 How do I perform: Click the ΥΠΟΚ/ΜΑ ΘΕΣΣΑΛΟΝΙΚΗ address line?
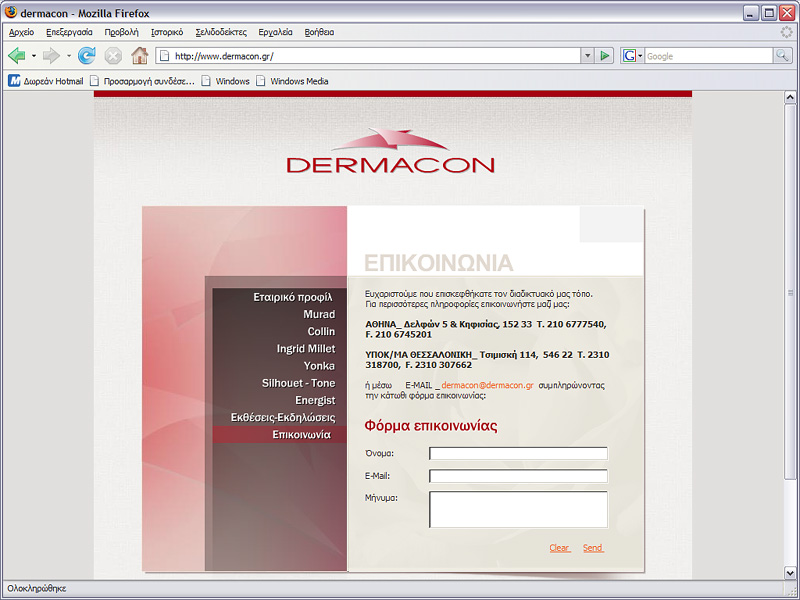tap(487, 360)
